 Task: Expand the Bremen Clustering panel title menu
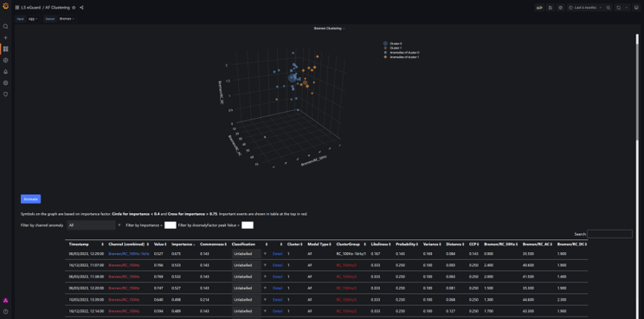pos(330,29)
